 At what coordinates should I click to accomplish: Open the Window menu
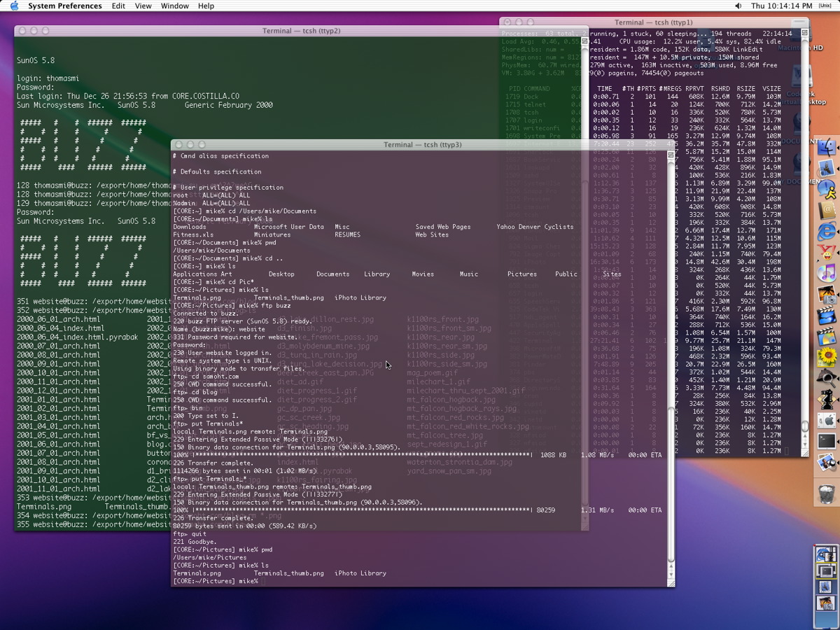click(174, 6)
